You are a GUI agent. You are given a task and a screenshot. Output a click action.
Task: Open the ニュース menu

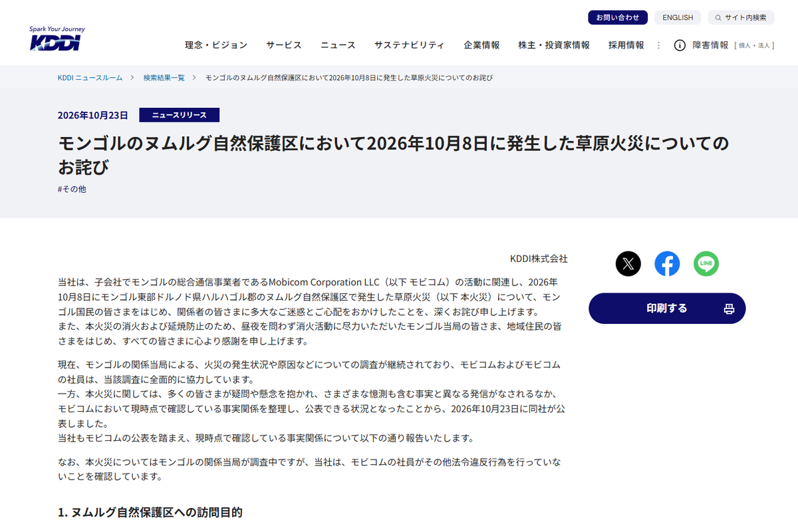[338, 45]
